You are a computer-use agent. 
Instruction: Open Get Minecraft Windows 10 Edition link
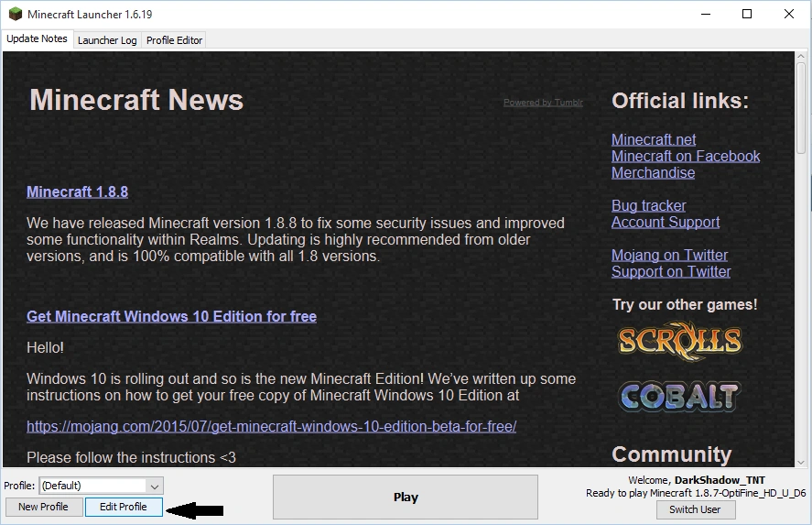171,316
